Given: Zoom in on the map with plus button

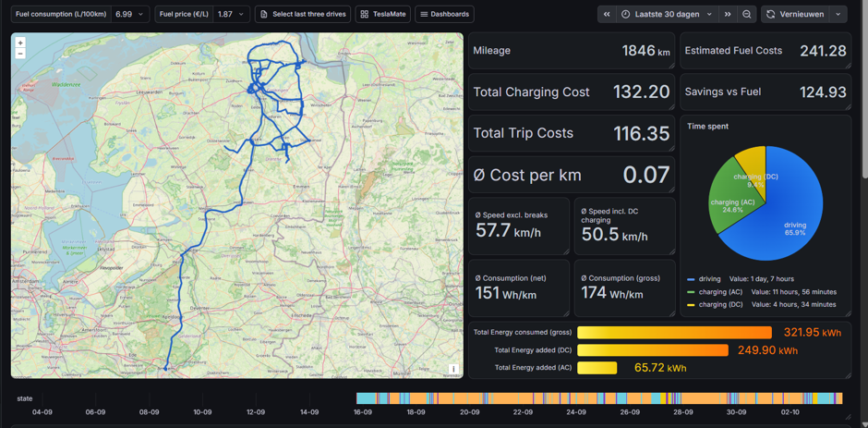Looking at the screenshot, I should [20, 43].
